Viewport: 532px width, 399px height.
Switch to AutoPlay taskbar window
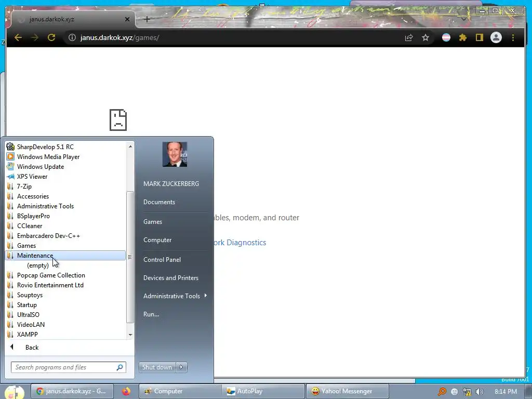[262, 391]
